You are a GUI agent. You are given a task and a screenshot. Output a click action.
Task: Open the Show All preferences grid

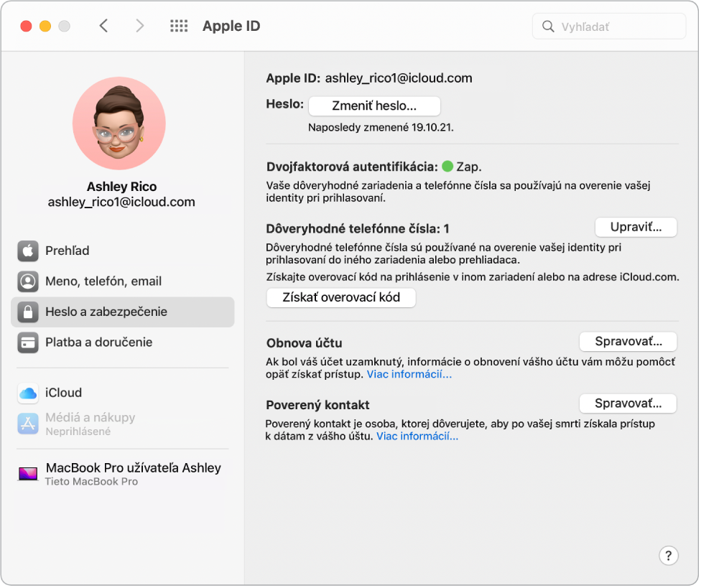pos(178,25)
